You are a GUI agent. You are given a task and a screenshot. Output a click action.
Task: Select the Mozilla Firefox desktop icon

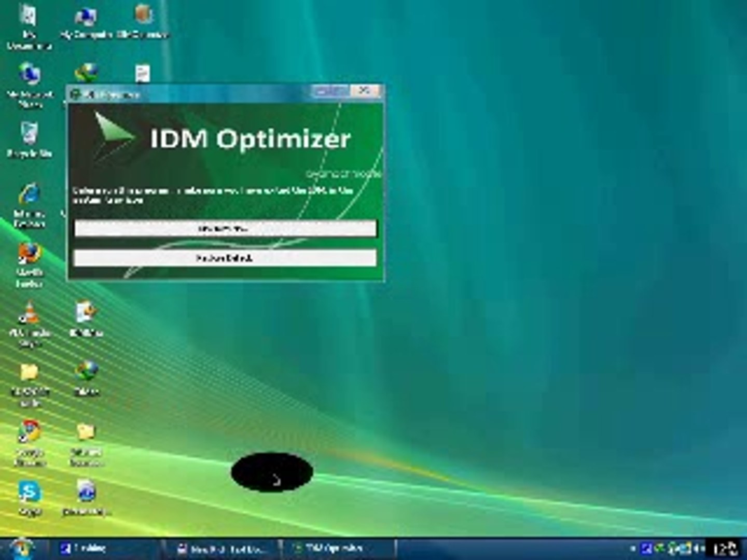point(30,264)
